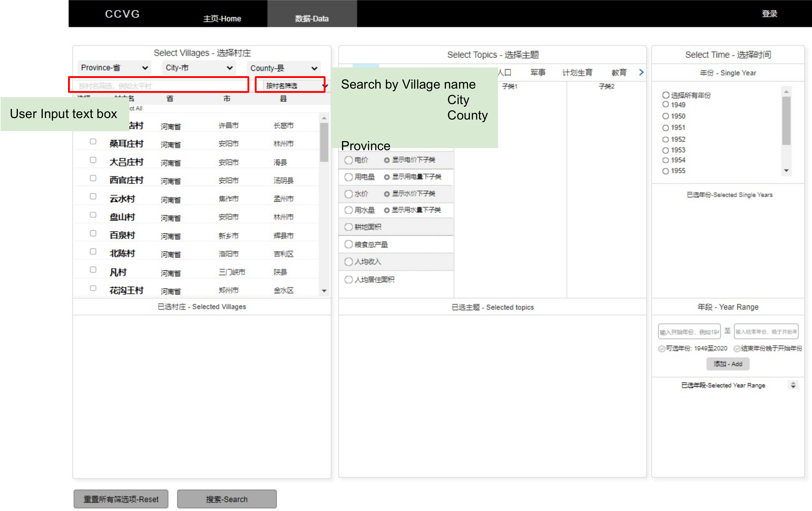Click the plus icon for 显示水价下子类

coord(387,194)
